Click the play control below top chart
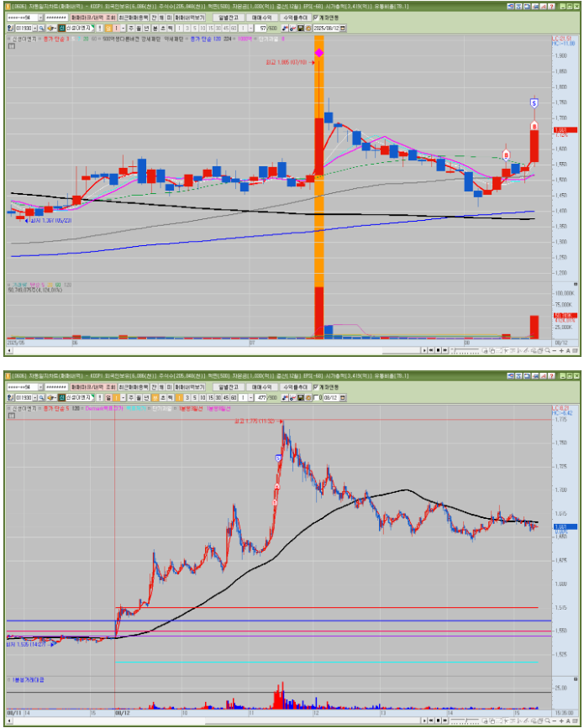This screenshot has width=584, height=728. [x=424, y=350]
